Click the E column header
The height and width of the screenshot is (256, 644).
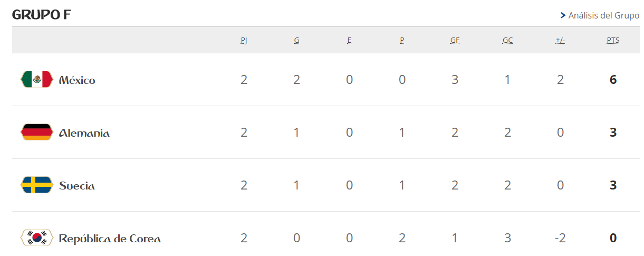click(349, 41)
